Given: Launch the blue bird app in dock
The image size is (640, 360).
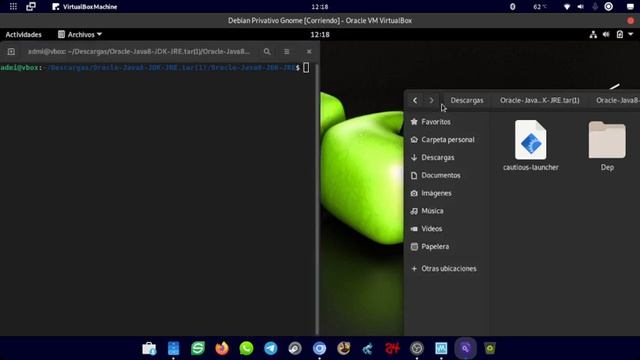Looking at the screenshot, I should (x=368, y=348).
